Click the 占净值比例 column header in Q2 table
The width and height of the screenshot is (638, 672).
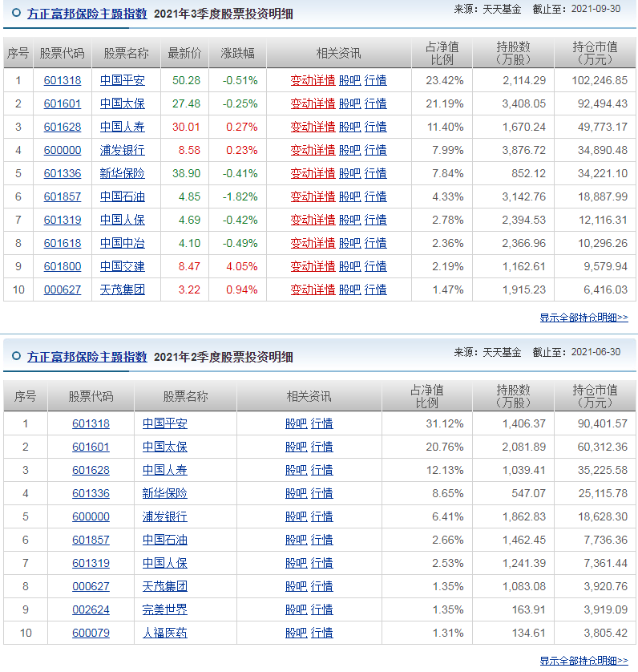click(x=426, y=396)
